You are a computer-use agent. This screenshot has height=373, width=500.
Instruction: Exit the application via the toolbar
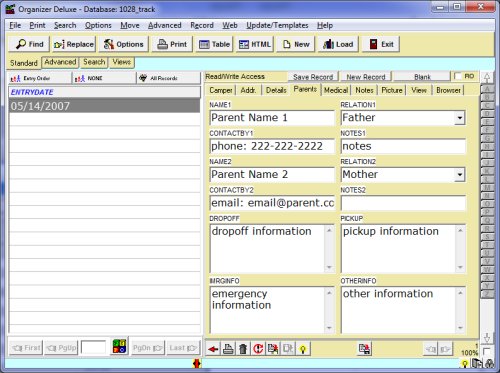pyautogui.click(x=381, y=44)
